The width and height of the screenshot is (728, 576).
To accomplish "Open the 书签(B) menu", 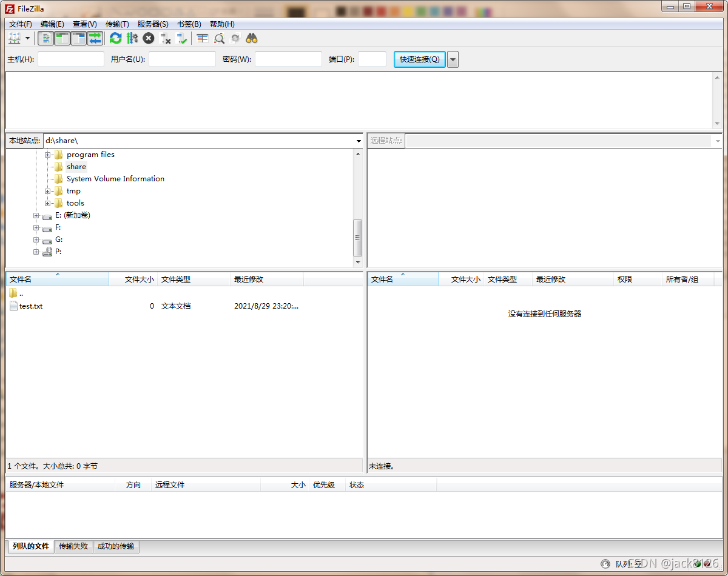I will tap(189, 24).
